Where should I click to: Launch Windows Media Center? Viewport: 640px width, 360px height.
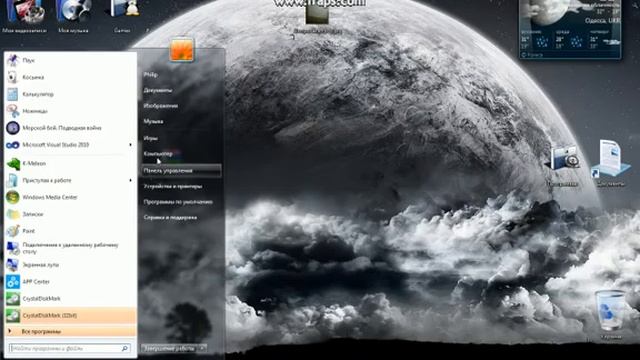pos(70,197)
